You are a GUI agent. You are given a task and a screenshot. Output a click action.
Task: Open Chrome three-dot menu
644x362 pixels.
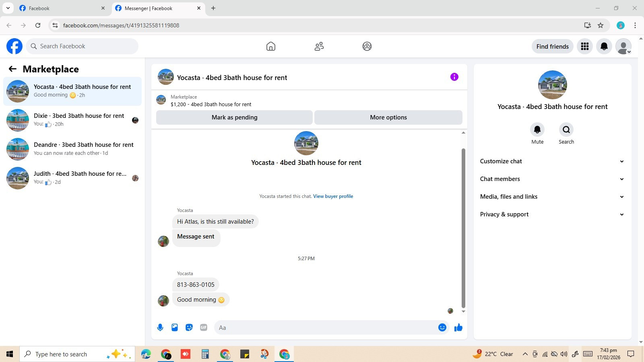click(x=635, y=25)
